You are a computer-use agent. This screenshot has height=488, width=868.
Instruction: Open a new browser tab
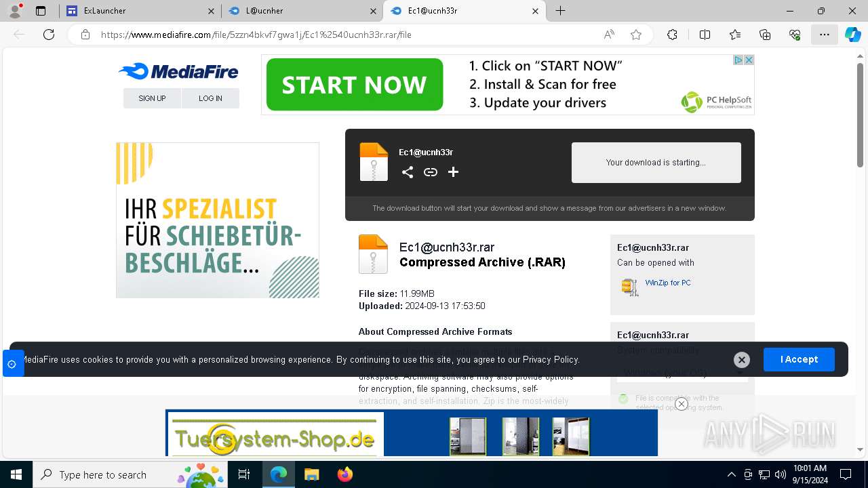pyautogui.click(x=561, y=11)
